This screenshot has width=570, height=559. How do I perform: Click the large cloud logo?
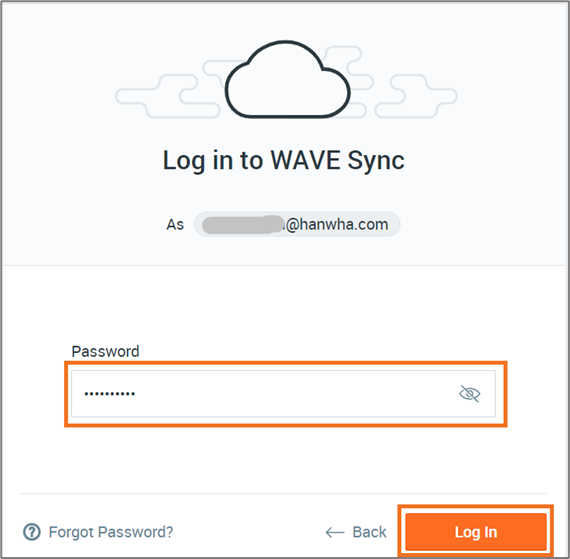click(x=287, y=79)
